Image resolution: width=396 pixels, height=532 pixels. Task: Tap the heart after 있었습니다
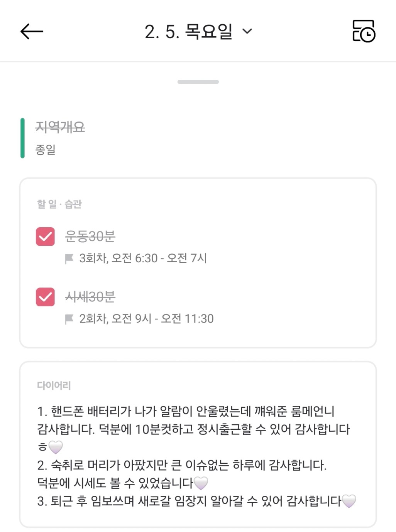(x=201, y=483)
